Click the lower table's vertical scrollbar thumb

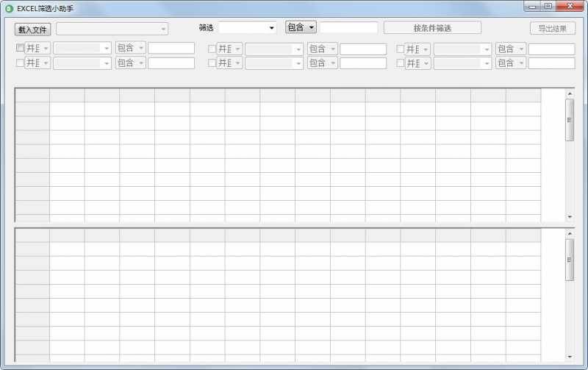click(570, 259)
